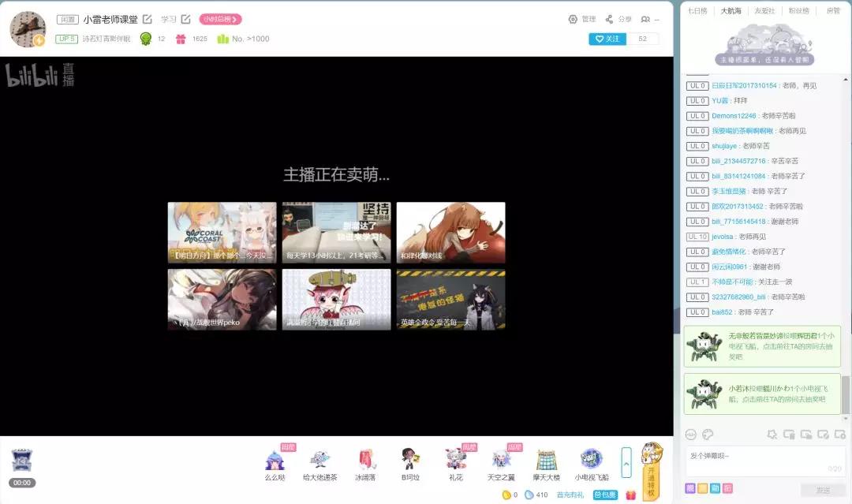Click the chat scrollbar up arrow

click(845, 80)
